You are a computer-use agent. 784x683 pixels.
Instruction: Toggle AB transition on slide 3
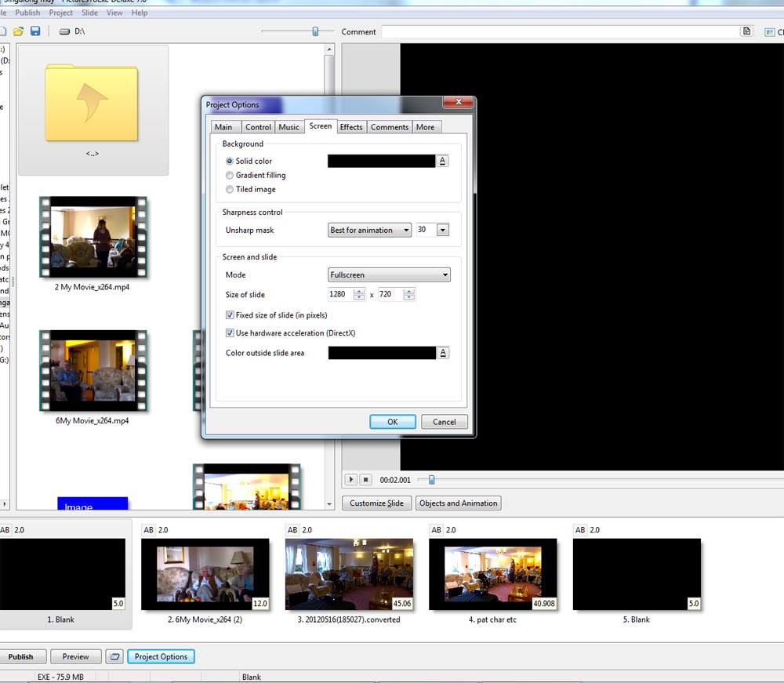point(292,530)
